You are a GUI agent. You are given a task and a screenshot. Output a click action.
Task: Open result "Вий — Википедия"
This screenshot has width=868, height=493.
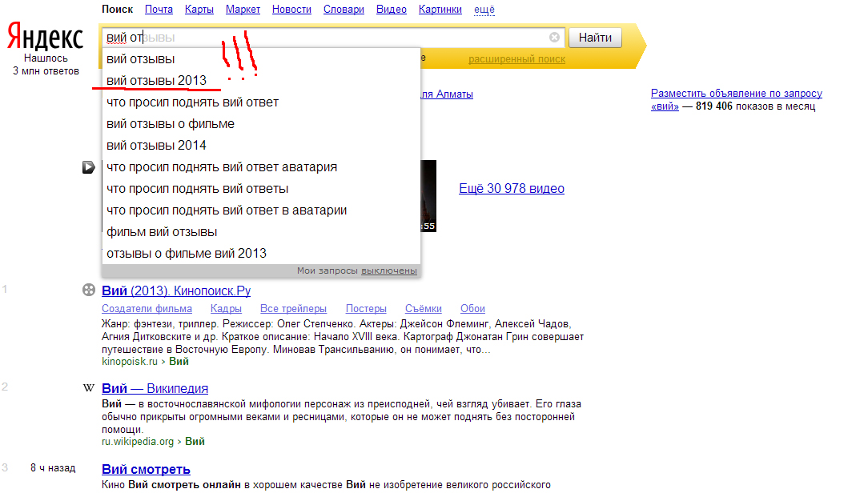155,388
